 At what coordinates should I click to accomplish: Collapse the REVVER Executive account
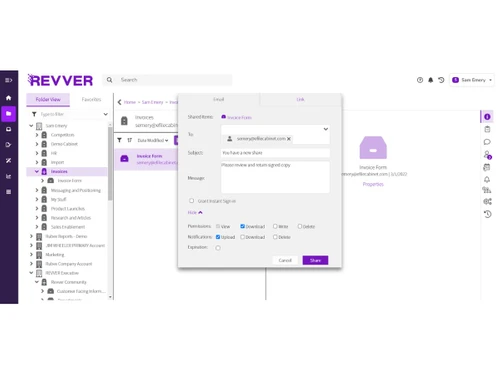(31, 273)
